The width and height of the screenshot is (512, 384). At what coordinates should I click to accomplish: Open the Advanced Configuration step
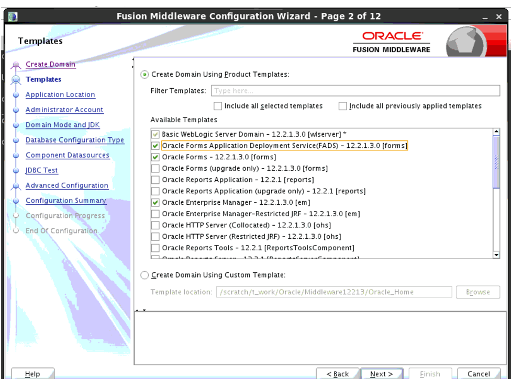click(67, 185)
